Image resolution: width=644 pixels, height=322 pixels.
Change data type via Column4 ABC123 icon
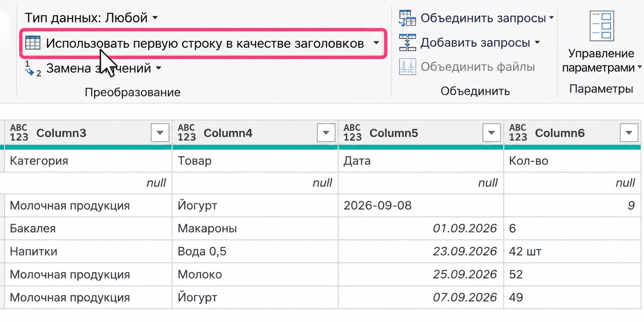[187, 133]
